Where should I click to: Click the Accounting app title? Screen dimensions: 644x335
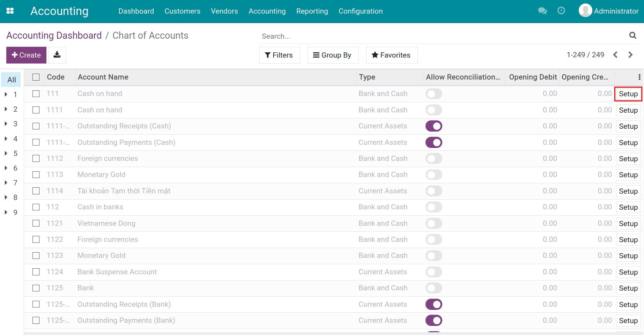59,11
